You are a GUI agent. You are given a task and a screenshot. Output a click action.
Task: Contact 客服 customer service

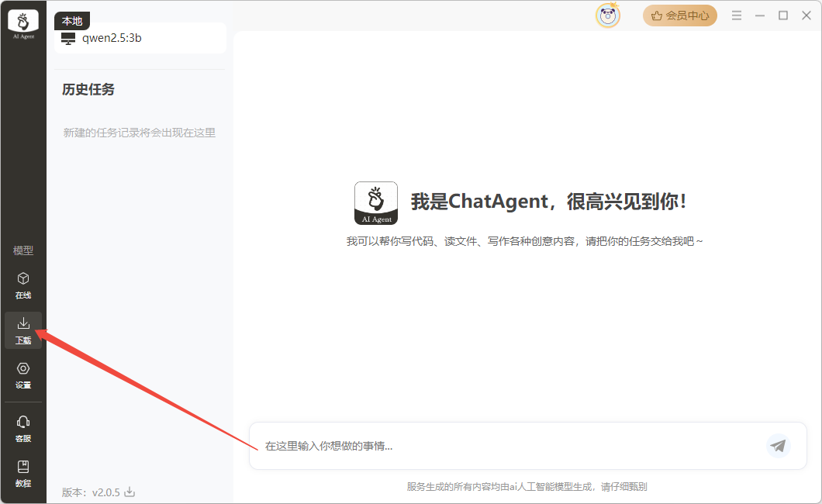click(x=23, y=429)
